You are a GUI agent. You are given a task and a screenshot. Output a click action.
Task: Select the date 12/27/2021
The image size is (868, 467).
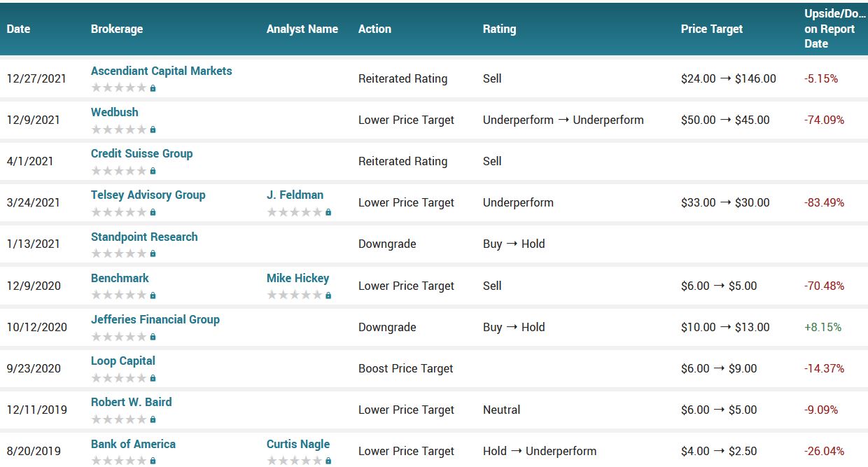click(36, 78)
